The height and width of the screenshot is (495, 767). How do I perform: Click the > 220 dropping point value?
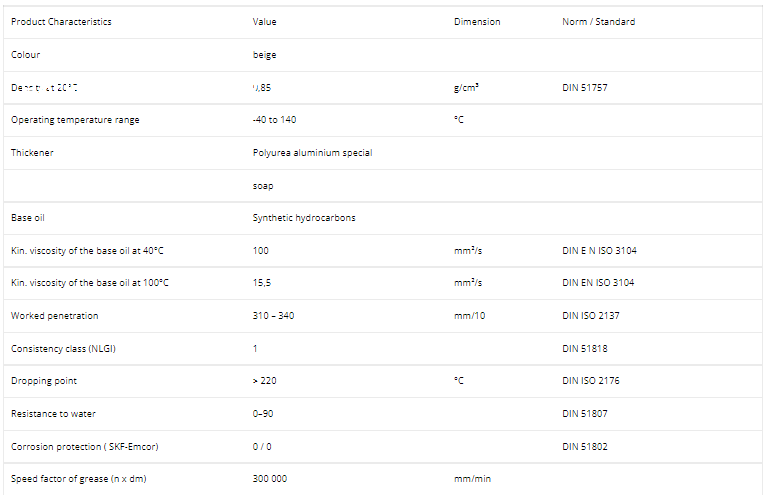[x=265, y=381]
